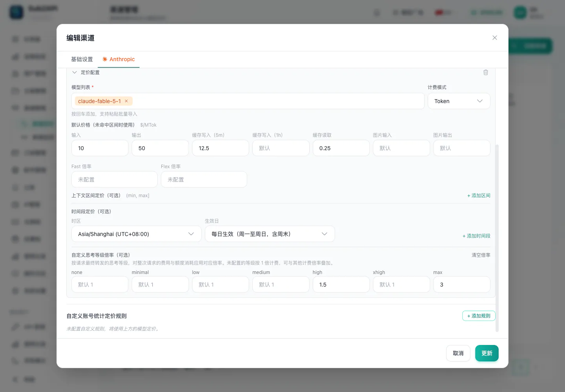Edit the low multiplier field
The image size is (565, 392).
point(221,285)
